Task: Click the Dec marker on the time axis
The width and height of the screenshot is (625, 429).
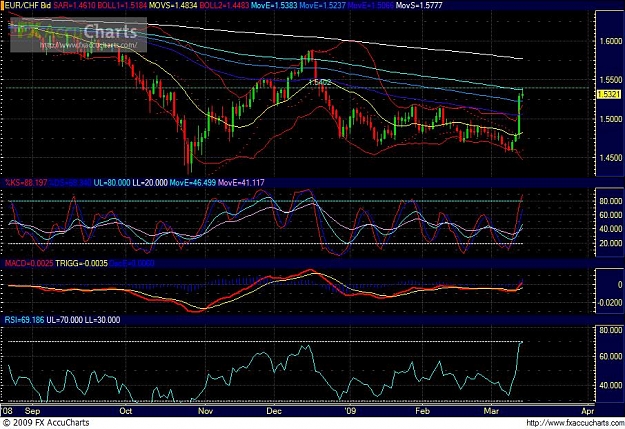Action: pyautogui.click(x=274, y=411)
